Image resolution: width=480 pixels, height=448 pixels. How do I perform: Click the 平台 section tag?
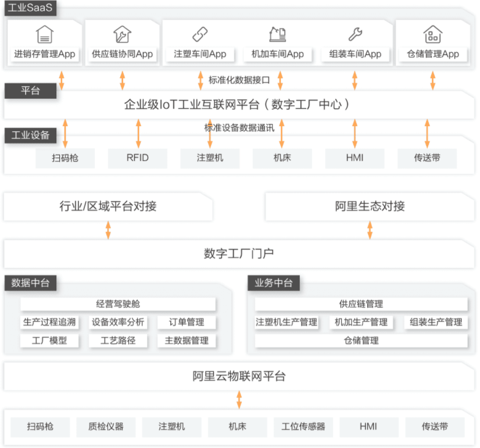click(x=30, y=91)
